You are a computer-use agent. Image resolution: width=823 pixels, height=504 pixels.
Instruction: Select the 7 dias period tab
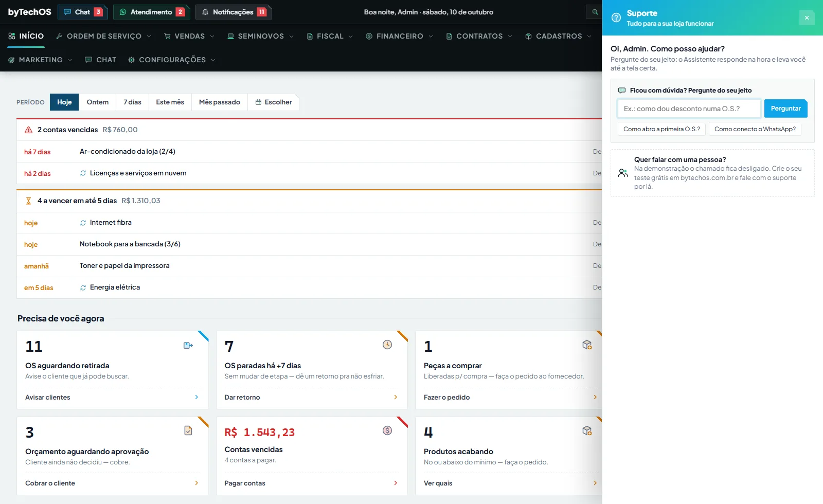(x=132, y=102)
